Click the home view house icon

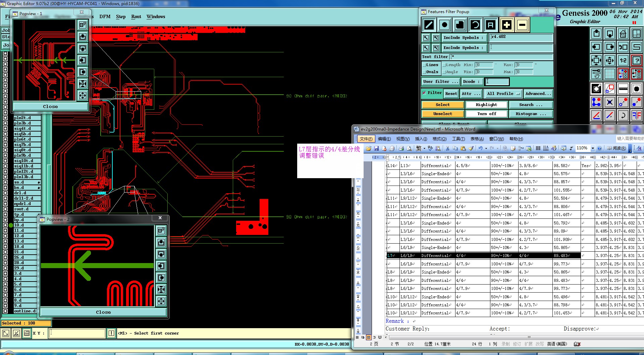coord(623,34)
